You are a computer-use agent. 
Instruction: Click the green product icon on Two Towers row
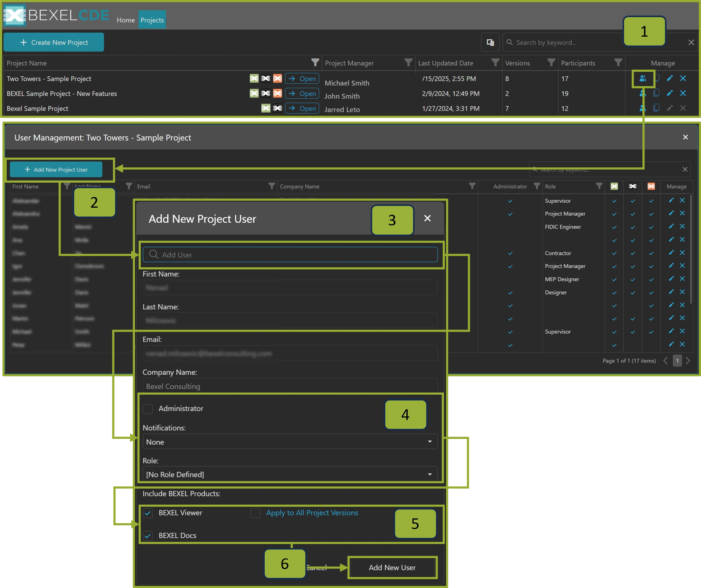point(254,79)
